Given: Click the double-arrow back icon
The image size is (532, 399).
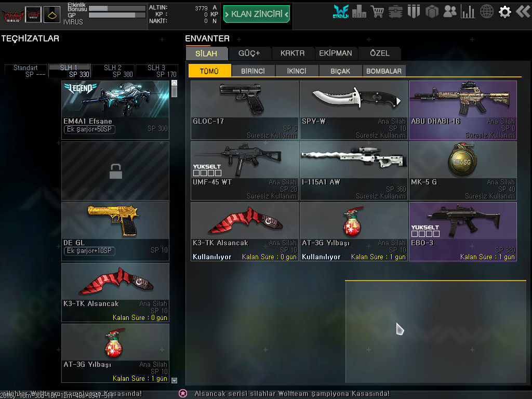Looking at the screenshot, I should 523,11.
